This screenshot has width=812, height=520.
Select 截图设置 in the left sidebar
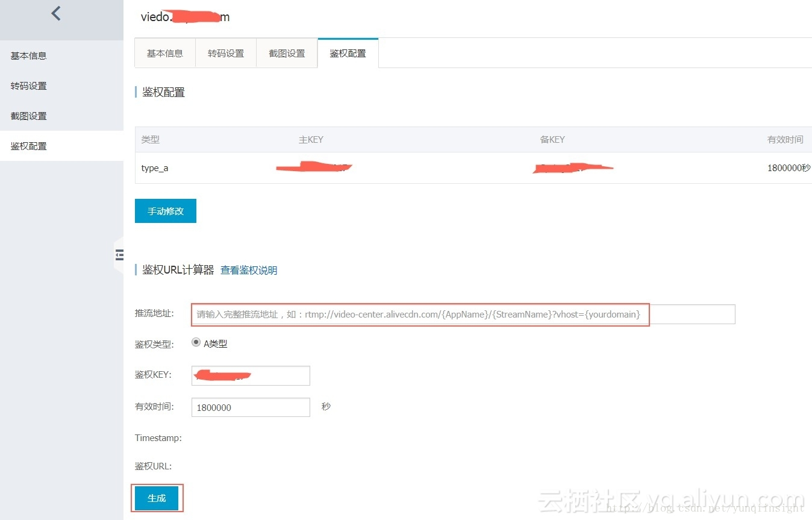point(28,116)
